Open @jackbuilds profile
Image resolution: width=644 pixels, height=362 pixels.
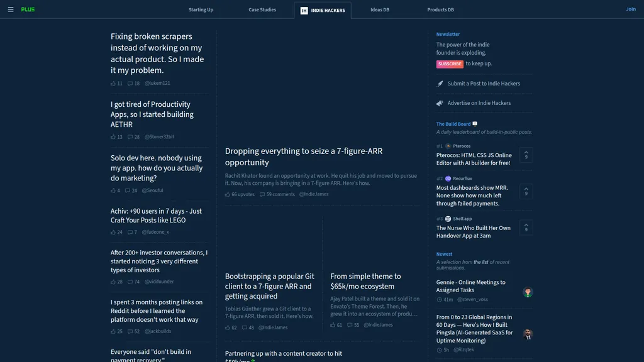158,331
